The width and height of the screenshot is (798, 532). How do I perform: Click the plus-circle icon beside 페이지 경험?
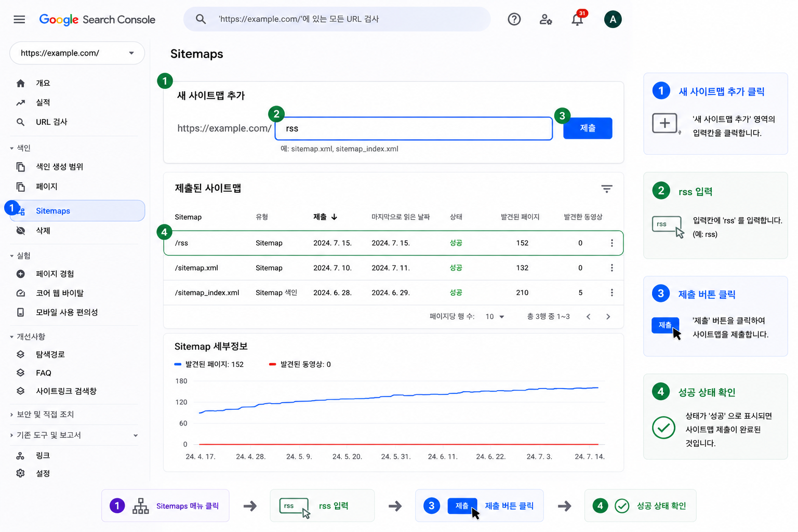coord(20,274)
